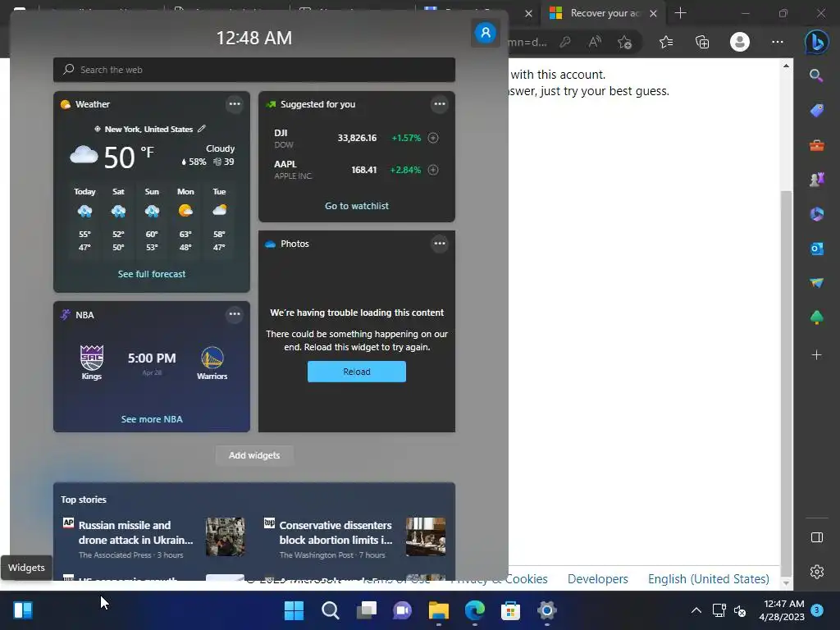
Task: Toggle the Edge sidebar visibility icon
Action: click(x=816, y=537)
